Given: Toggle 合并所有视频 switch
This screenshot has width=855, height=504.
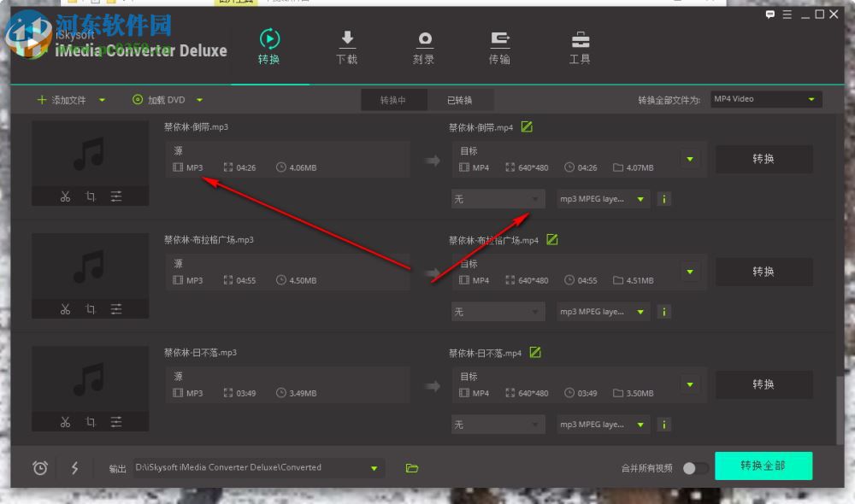Looking at the screenshot, I should [x=695, y=467].
